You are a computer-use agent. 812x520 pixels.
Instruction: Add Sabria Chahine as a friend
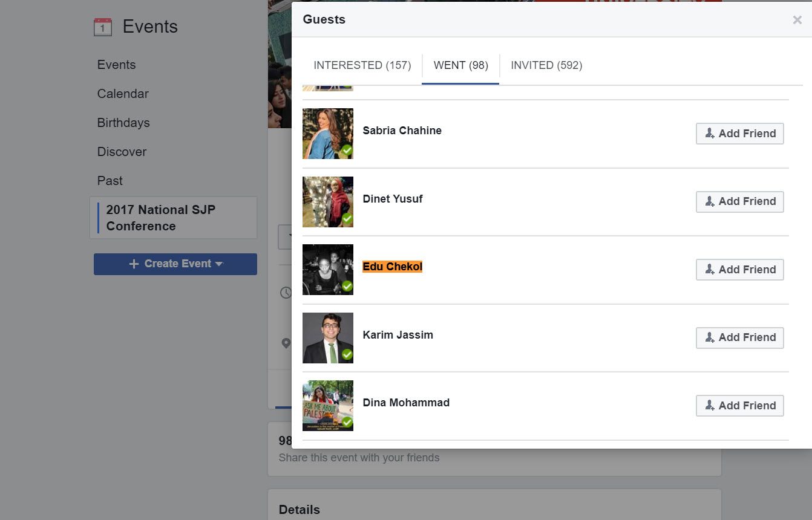[739, 134]
